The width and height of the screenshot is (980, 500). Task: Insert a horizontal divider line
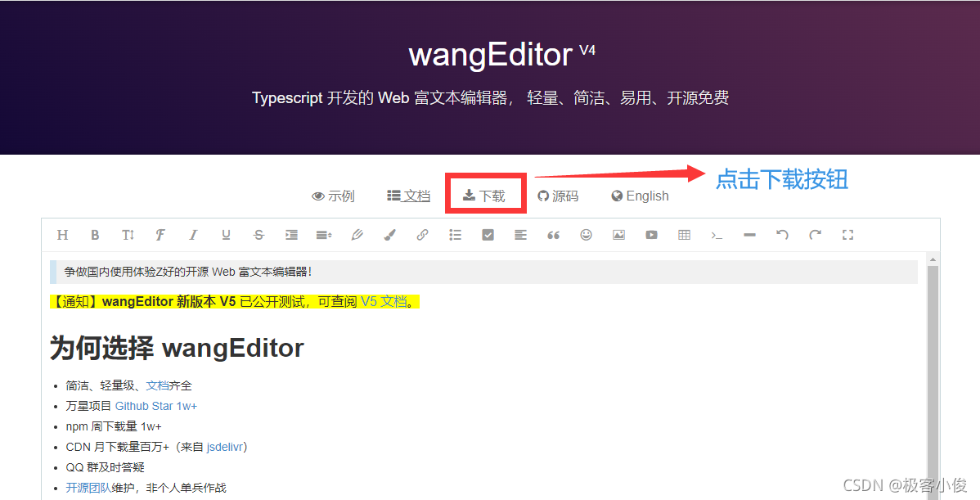(x=750, y=235)
